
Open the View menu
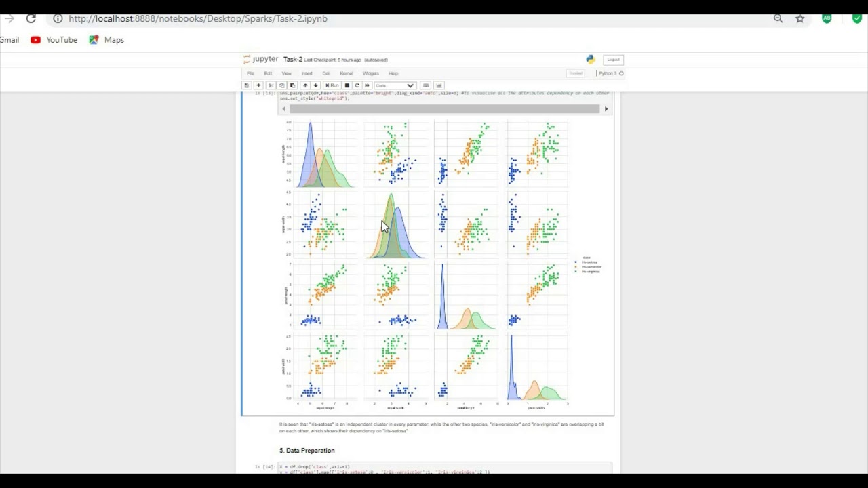pyautogui.click(x=286, y=73)
